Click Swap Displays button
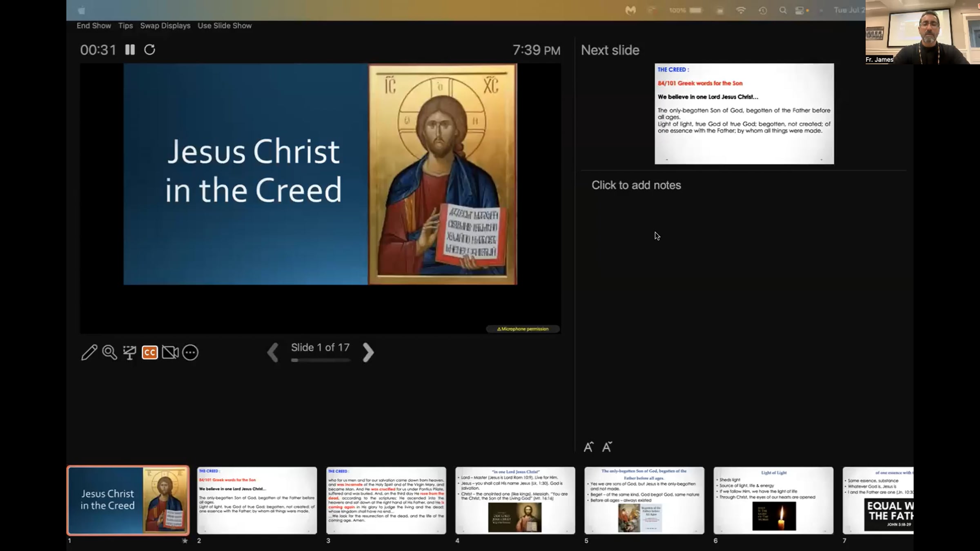 point(165,26)
